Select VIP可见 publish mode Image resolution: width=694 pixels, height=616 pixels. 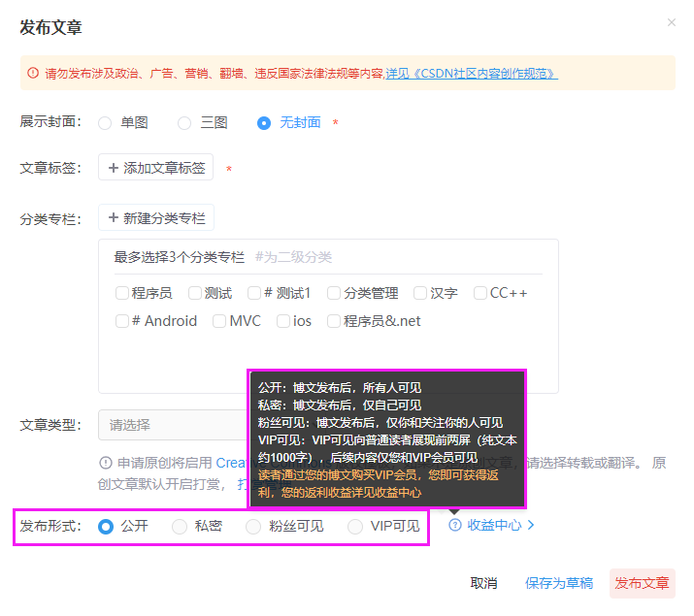[355, 526]
